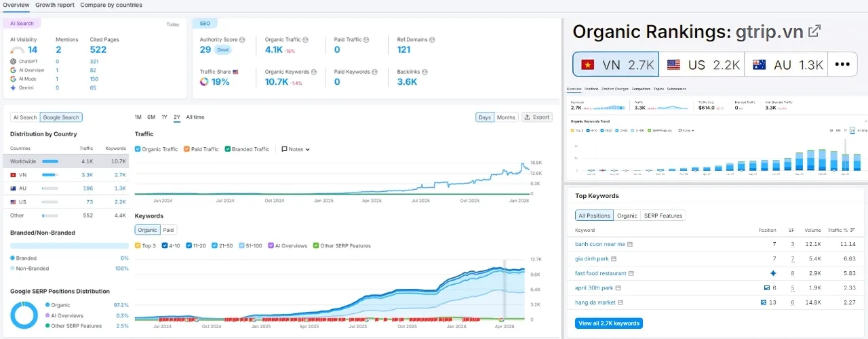Toggle the Paid Traffic checkbox
This screenshot has width=868, height=339.
(186, 149)
